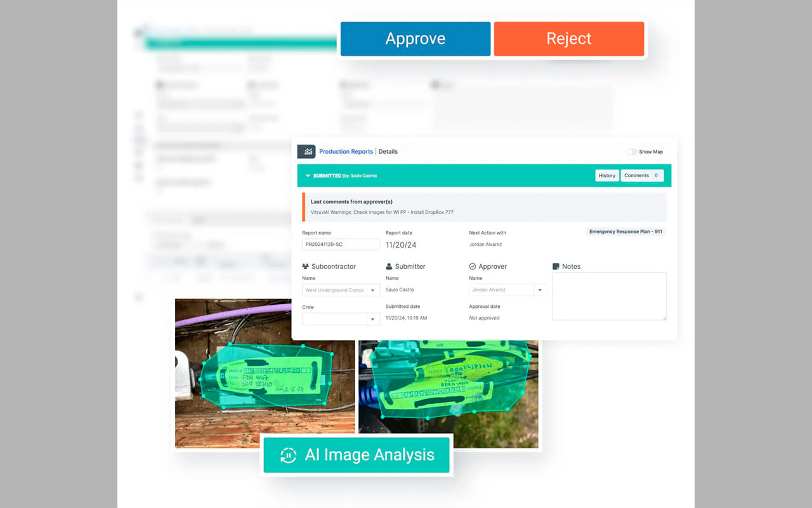Go to Production Reports breadcrumb link
This screenshot has width=812, height=508.
[x=346, y=152]
